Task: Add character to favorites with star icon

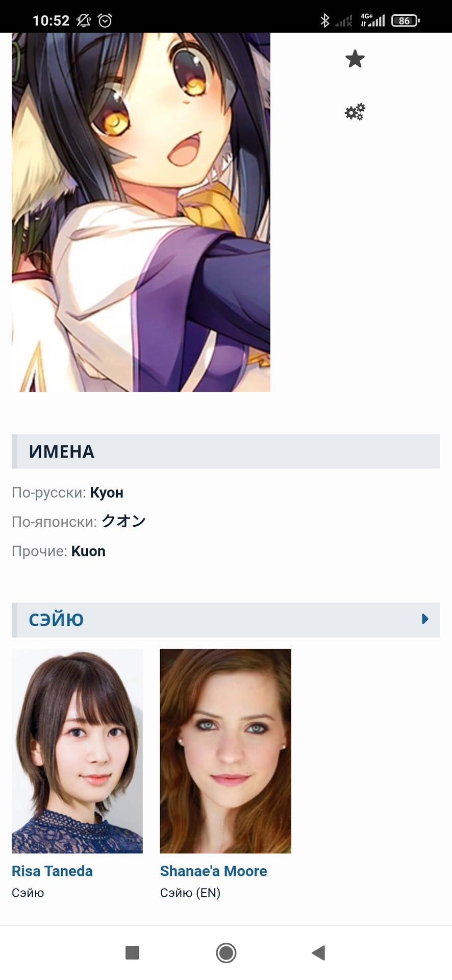Action: pos(355,59)
